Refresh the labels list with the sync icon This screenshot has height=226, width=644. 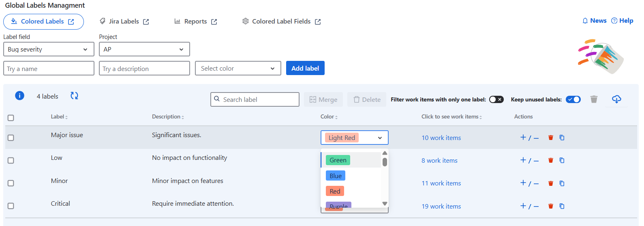pos(74,96)
